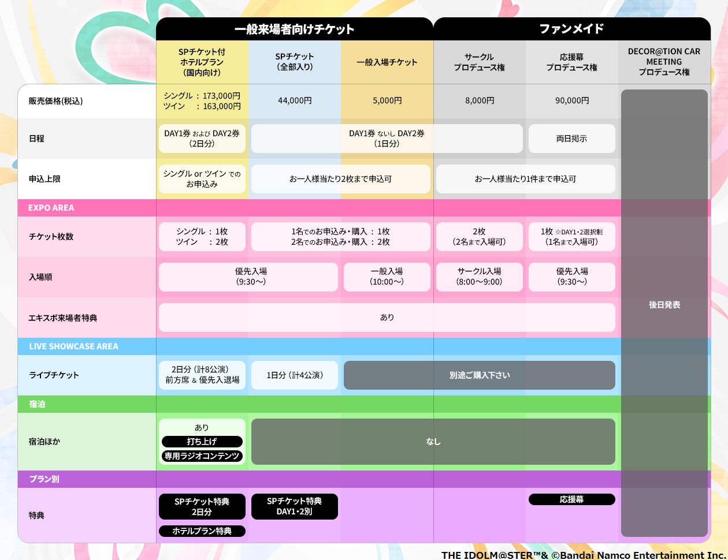The width and height of the screenshot is (728, 560).
Task: Click the green 宿泊 section band
Action: [364, 404]
